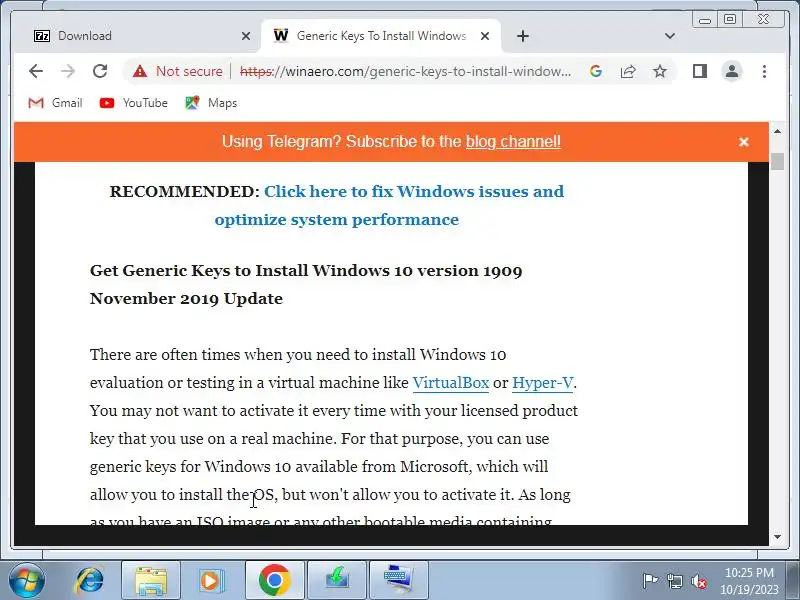Viewport: 800px width, 600px height.
Task: Open Windows Media Player from taskbar
Action: [211, 581]
